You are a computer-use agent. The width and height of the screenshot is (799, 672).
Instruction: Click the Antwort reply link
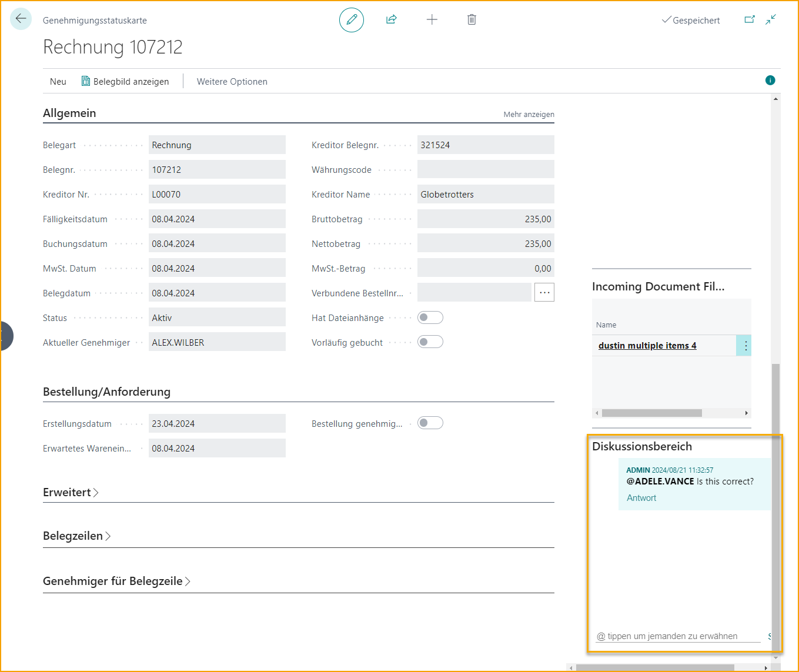coord(641,498)
